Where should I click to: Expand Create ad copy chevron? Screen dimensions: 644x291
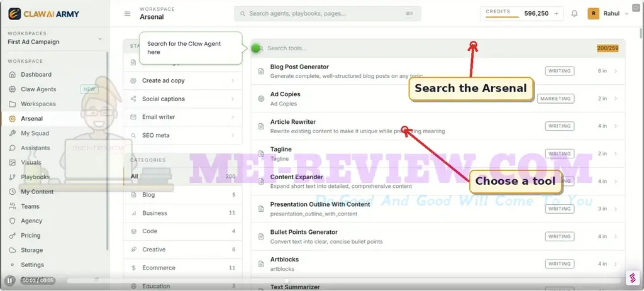pyautogui.click(x=233, y=80)
